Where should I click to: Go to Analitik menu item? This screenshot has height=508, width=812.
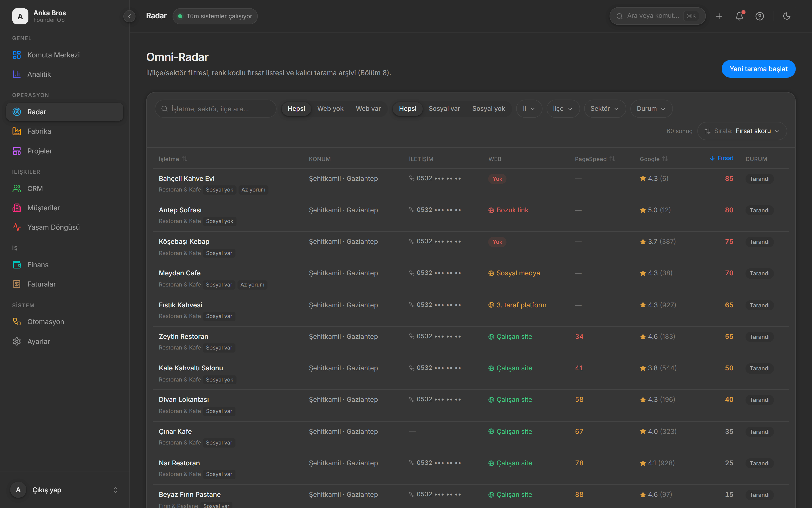point(64,74)
